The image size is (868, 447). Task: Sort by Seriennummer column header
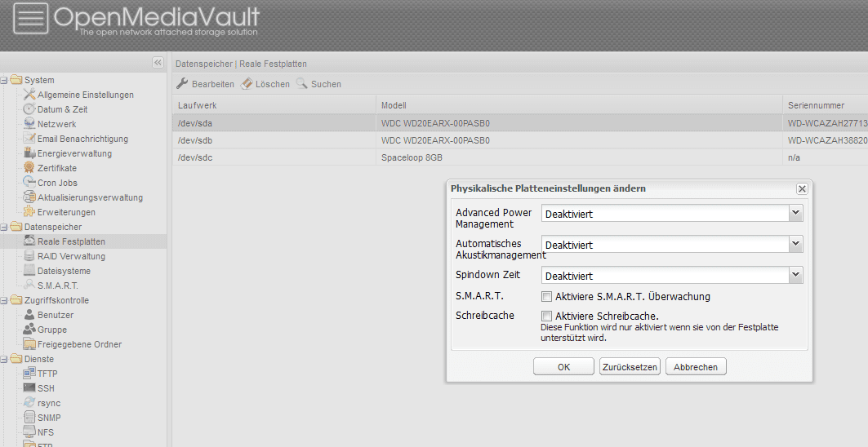point(826,105)
